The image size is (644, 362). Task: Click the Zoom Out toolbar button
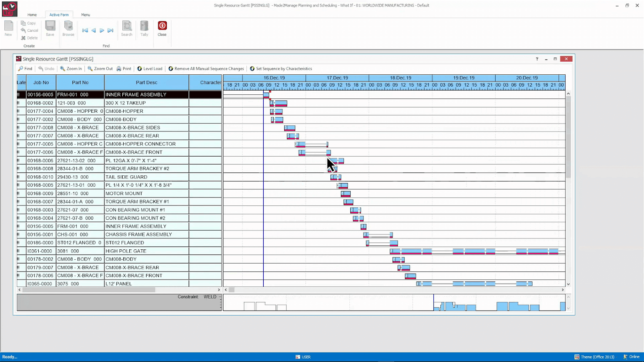click(100, 69)
